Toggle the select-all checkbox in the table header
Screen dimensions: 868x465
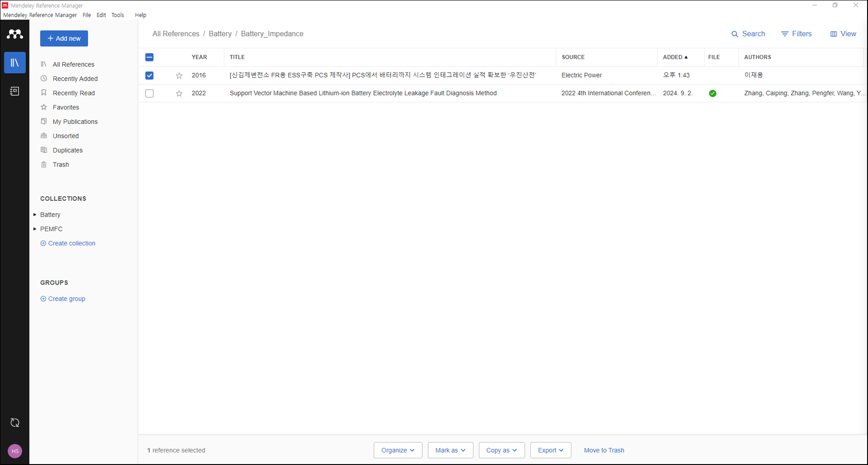149,57
